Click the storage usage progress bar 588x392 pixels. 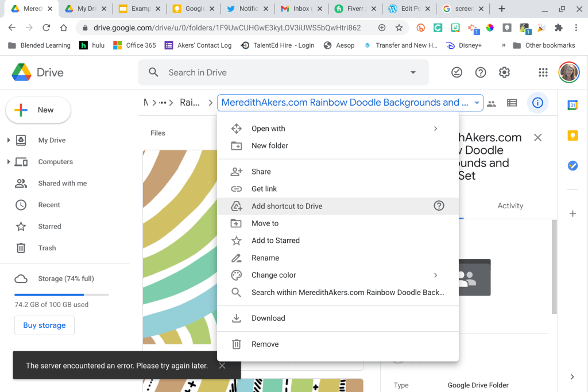tap(61, 294)
